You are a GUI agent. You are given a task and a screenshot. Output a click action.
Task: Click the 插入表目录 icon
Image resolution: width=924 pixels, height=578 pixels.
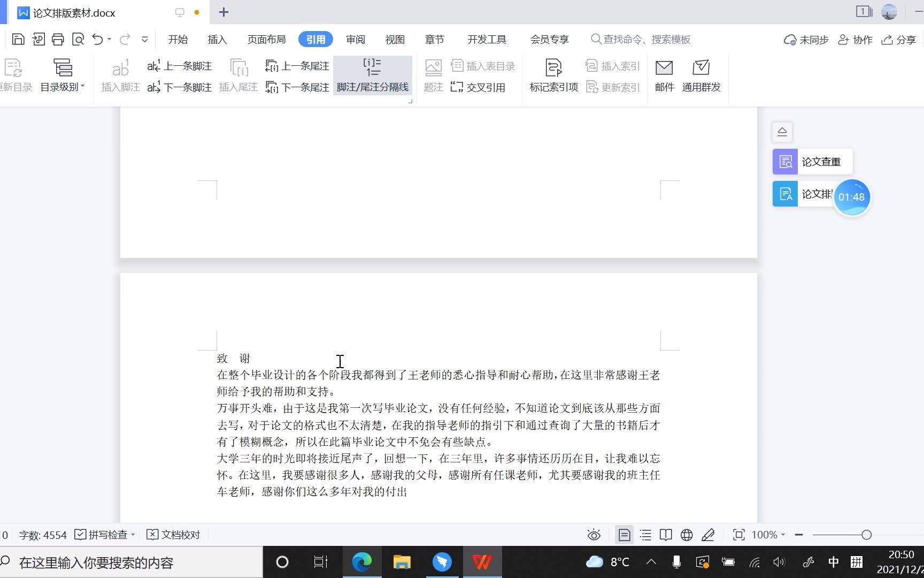point(483,65)
